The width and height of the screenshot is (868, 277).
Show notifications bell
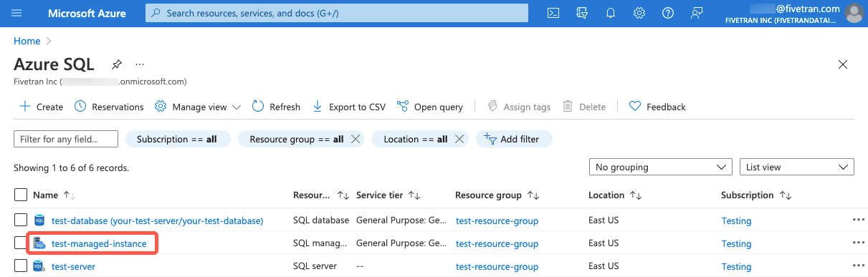pos(611,13)
